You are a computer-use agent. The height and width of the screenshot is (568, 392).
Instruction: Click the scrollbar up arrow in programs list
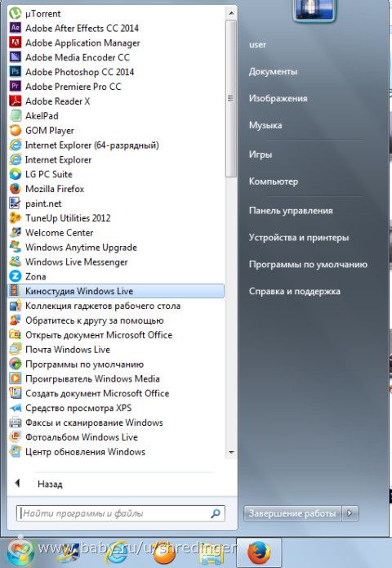tap(231, 13)
